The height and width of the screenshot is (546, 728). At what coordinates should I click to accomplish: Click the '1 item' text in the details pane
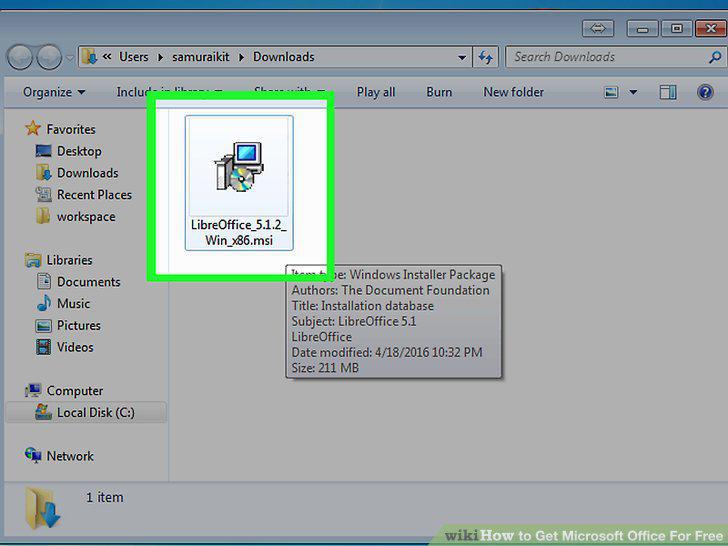105,497
